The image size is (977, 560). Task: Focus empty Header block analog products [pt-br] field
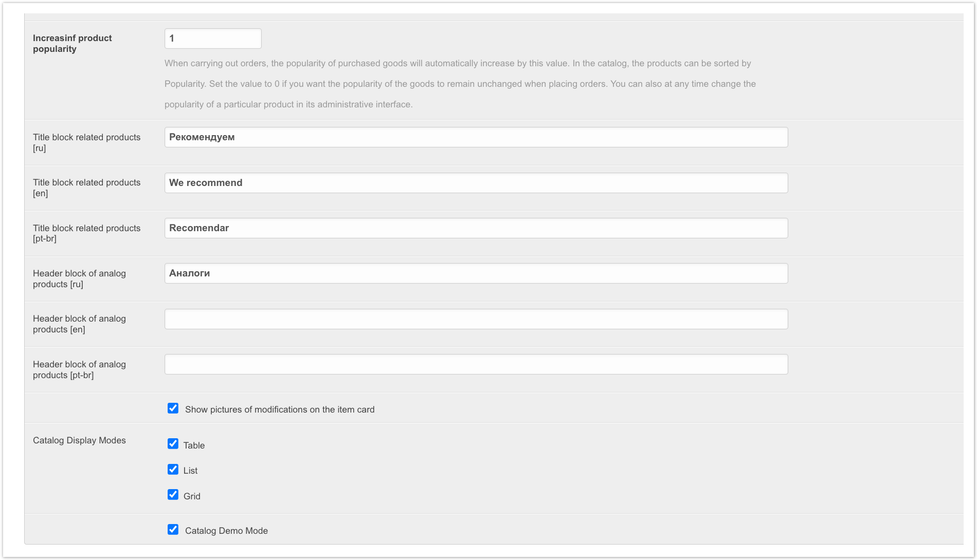pos(476,364)
